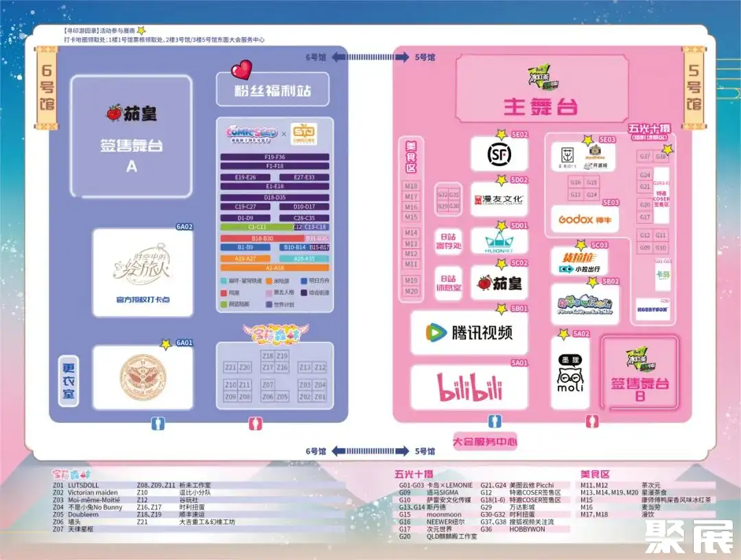Click the 卡岛 logo in booth G01-G03
This screenshot has width=741, height=560.
[663, 275]
